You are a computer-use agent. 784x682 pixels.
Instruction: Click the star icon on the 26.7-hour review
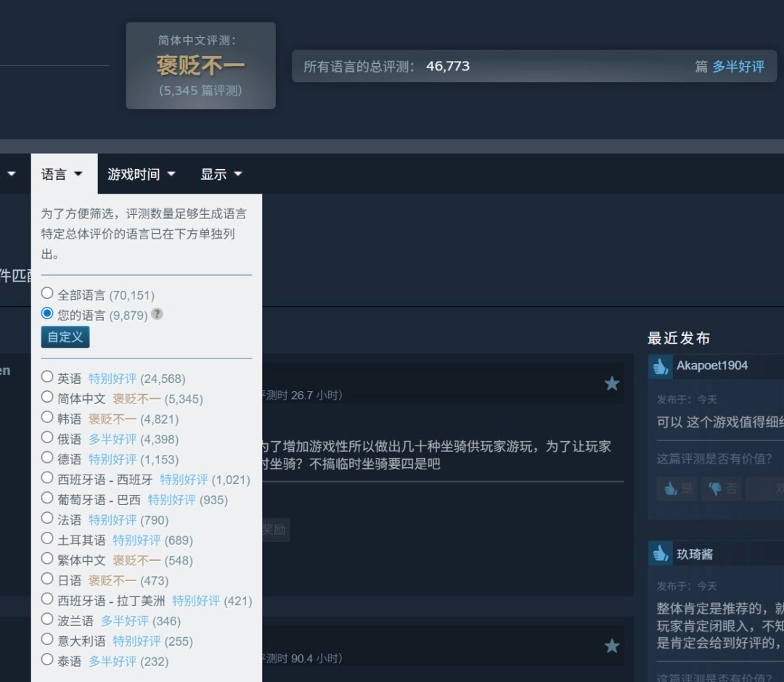612,383
